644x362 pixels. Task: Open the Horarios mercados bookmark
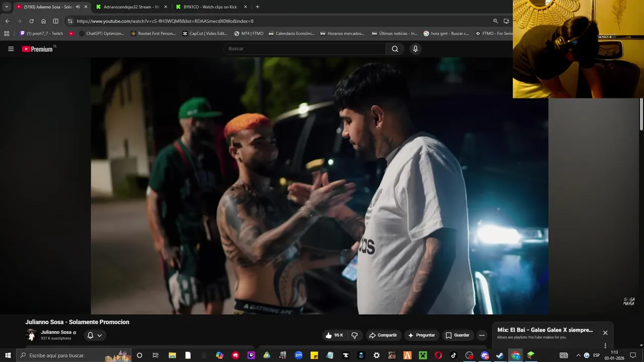pyautogui.click(x=343, y=34)
